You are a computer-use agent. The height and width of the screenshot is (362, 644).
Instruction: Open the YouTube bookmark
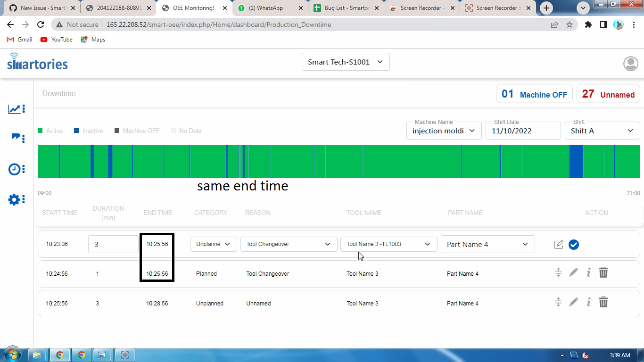[x=57, y=40]
